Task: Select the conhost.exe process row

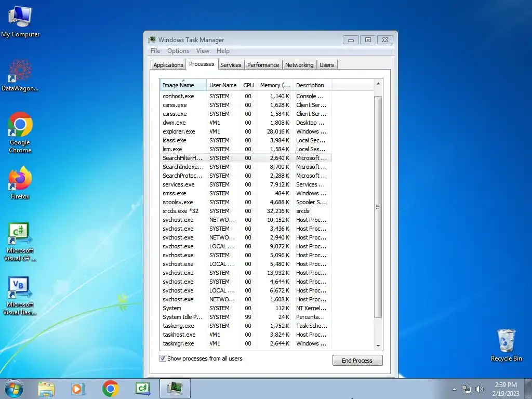Action: [245, 96]
